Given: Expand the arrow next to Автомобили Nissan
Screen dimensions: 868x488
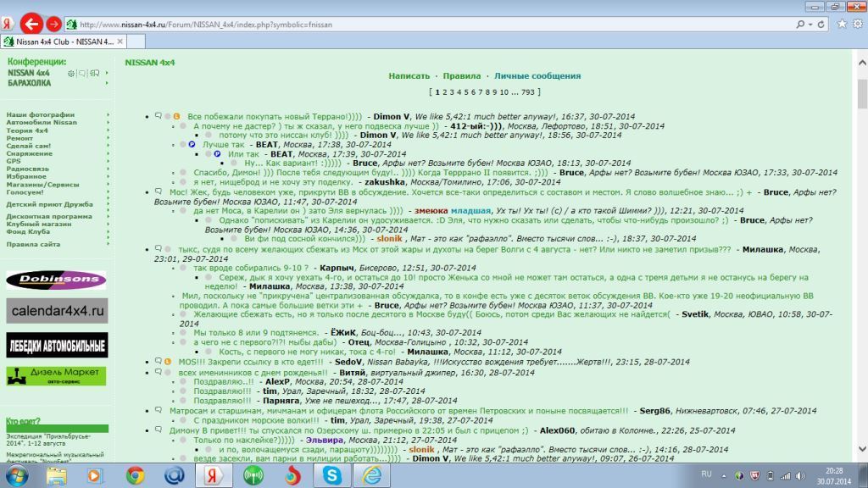Looking at the screenshot, I should (x=108, y=122).
